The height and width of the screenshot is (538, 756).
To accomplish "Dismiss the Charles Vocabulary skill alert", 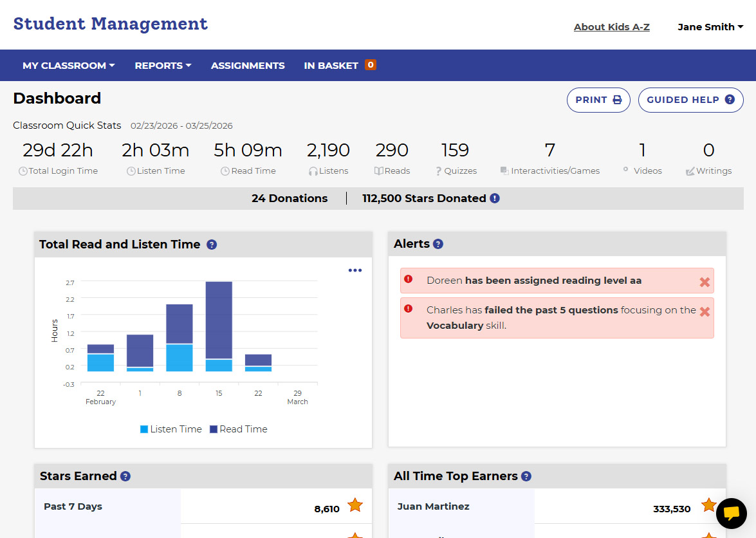I will click(705, 311).
